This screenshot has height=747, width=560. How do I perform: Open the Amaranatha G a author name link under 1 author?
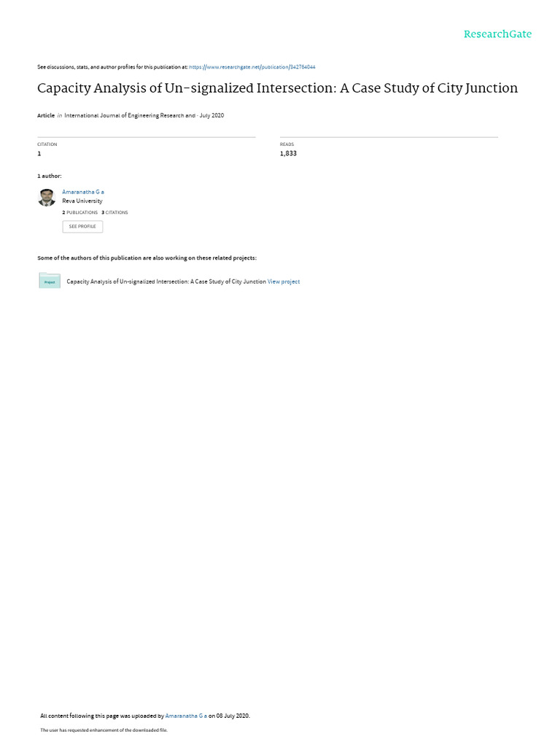point(83,192)
